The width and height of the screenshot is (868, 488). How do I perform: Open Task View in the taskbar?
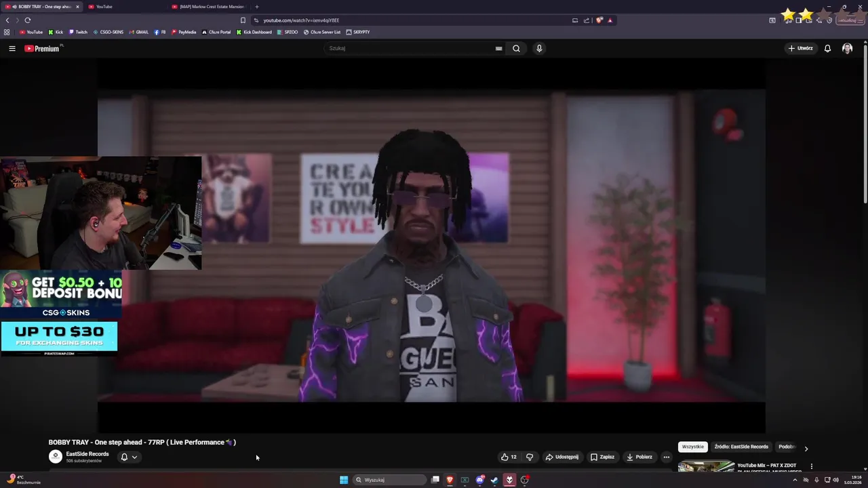tap(435, 480)
